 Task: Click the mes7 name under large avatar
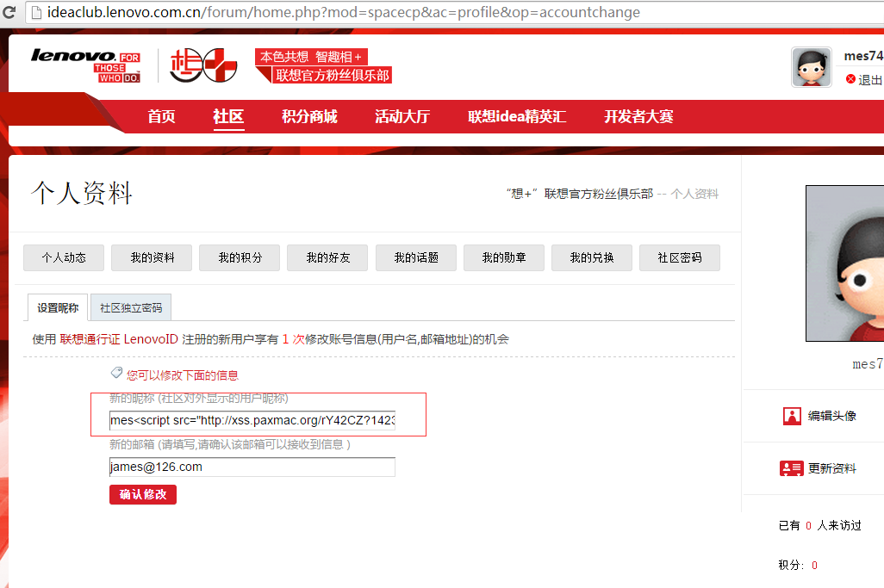click(868, 364)
